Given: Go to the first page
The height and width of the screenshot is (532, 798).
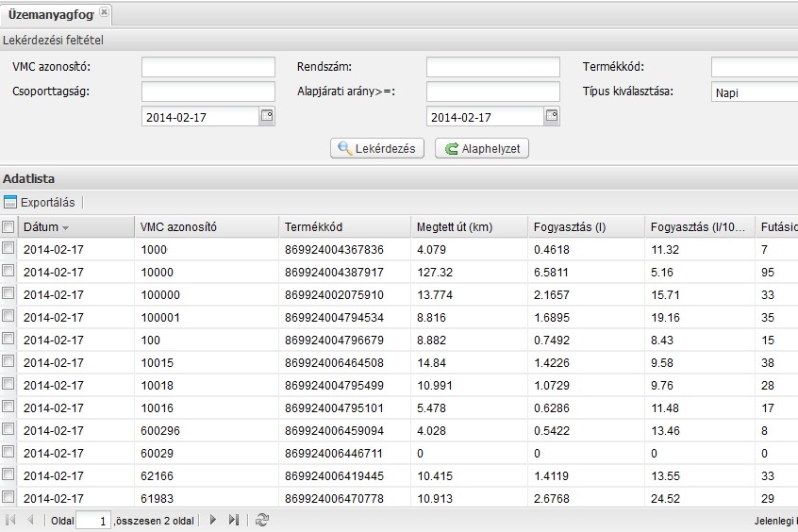Looking at the screenshot, I should coord(10,520).
